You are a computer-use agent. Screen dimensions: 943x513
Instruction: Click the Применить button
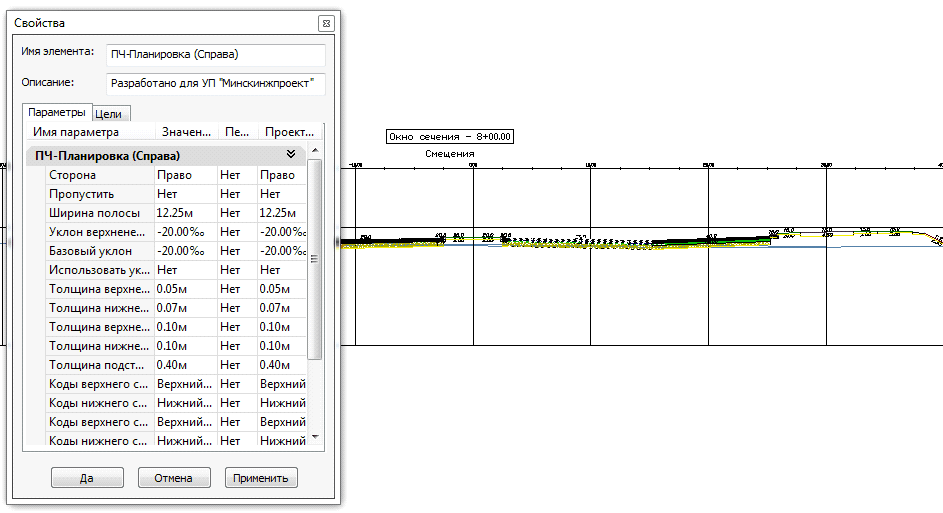261,478
